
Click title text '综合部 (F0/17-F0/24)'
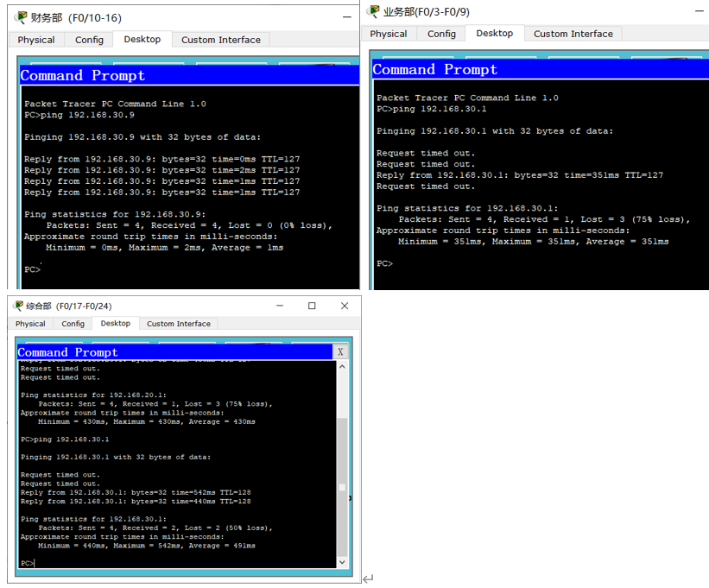pyautogui.click(x=69, y=306)
